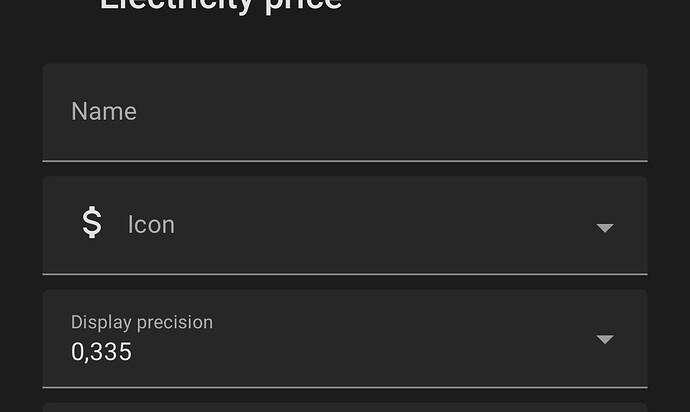Focus the Name text field
The height and width of the screenshot is (412, 690).
[x=344, y=111]
